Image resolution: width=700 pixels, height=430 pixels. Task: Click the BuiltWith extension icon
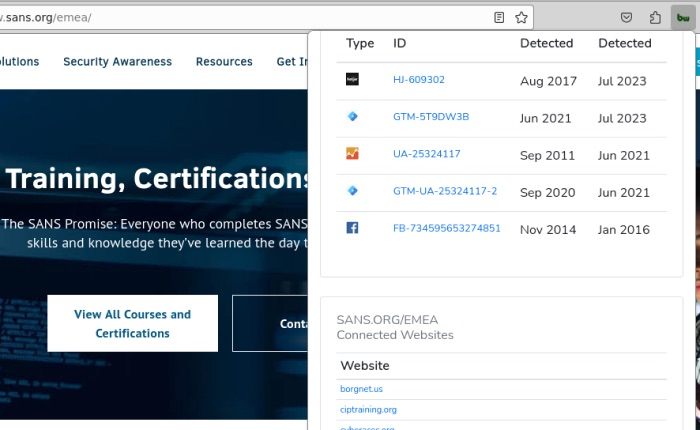click(x=683, y=18)
